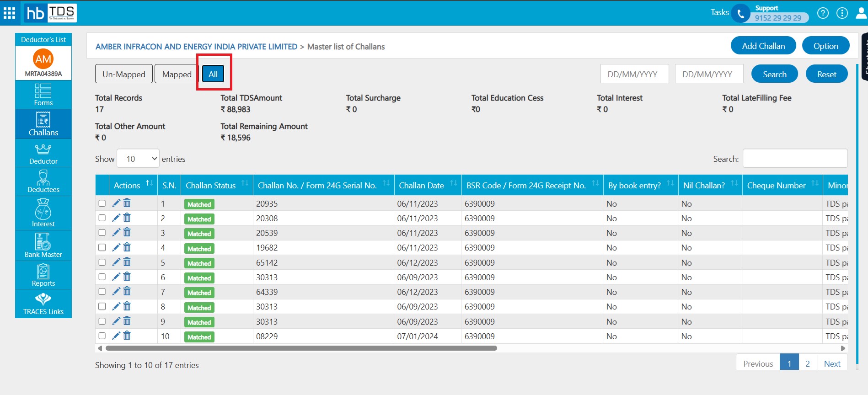The image size is (868, 395).
Task: Sort by BSR Code column
Action: pos(532,185)
